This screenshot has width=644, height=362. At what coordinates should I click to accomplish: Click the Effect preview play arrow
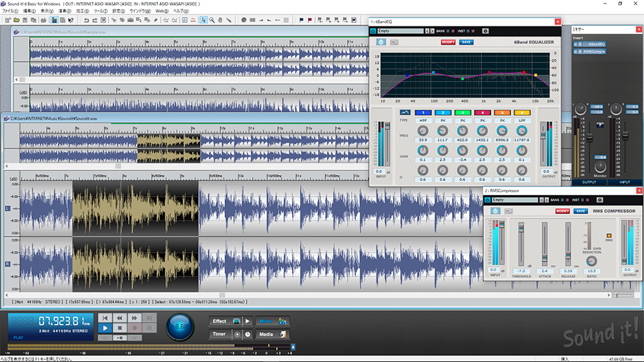pos(247,321)
